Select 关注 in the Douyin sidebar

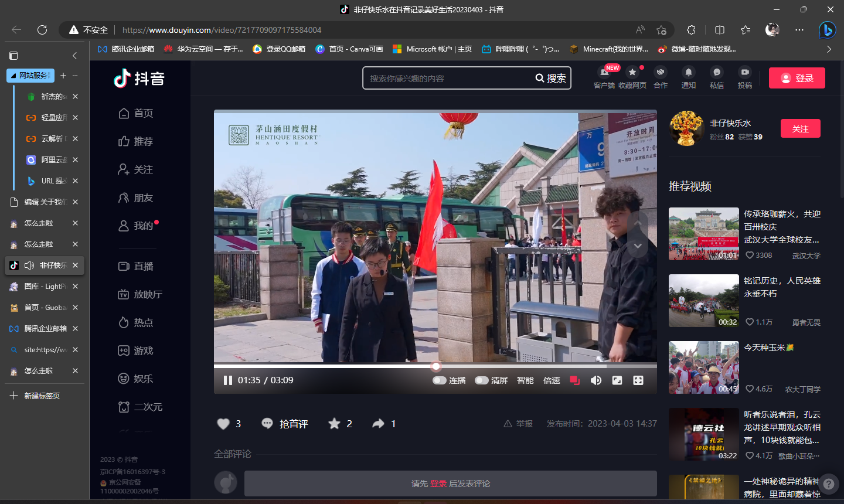point(136,169)
